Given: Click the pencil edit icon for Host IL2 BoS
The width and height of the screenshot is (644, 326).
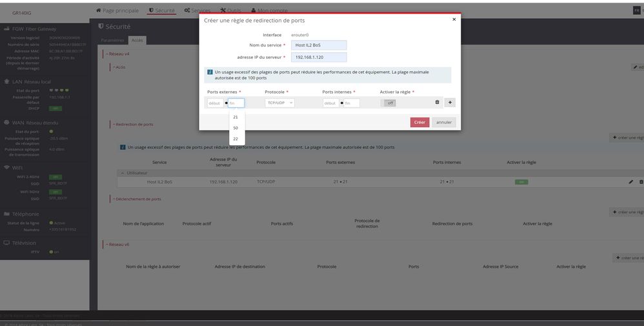Looking at the screenshot, I should (630, 182).
